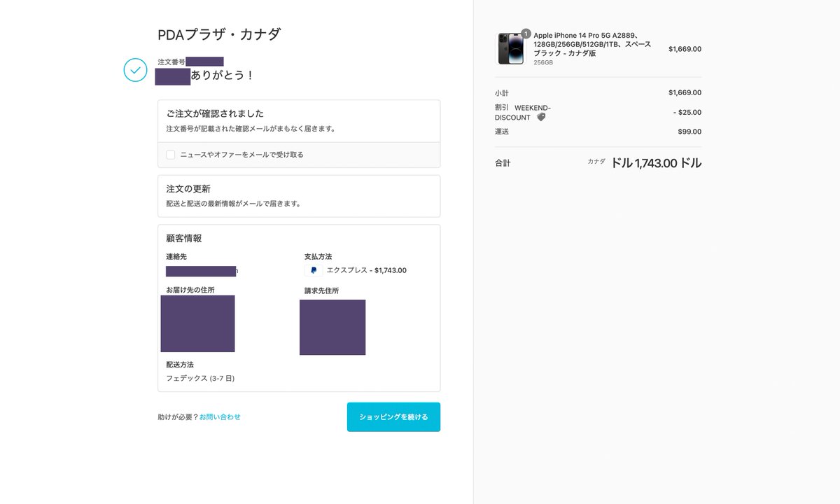This screenshot has width=840, height=504.
Task: Click the 助けが必要？ help text
Action: 178,417
